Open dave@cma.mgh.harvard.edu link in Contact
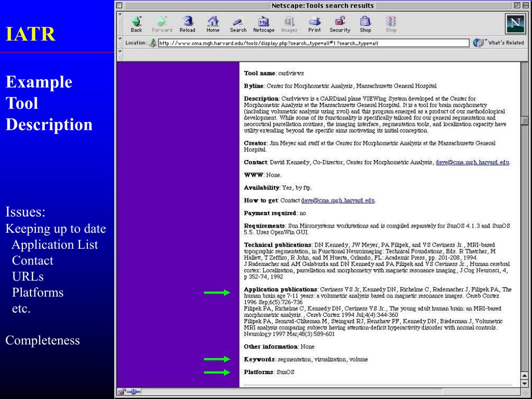Image resolution: width=532 pixels, height=399 pixels. coord(472,162)
